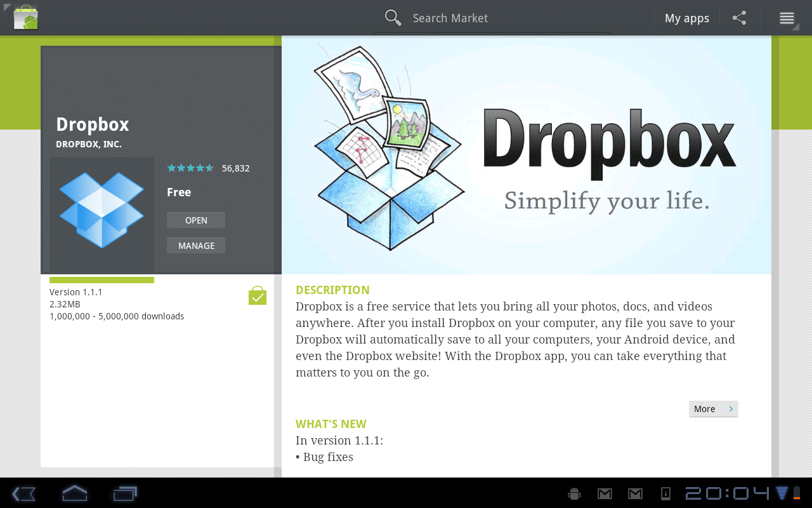Open Android Market home via bag icon
The height and width of the screenshot is (508, 812).
(x=25, y=18)
